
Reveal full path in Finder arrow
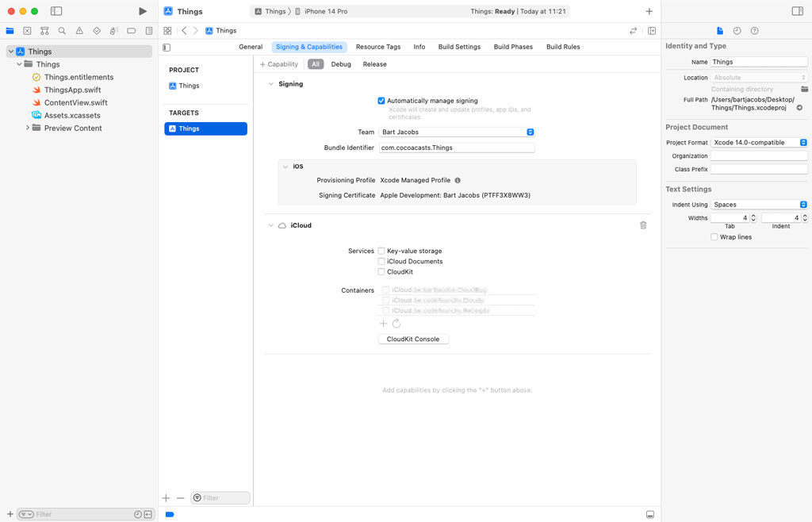799,108
